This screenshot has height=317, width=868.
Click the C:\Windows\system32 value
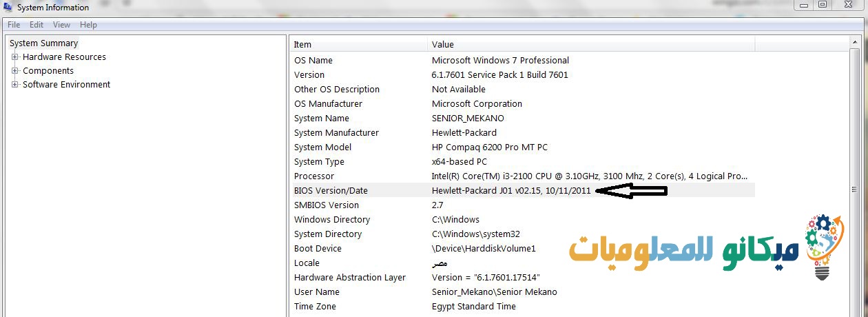(x=476, y=234)
